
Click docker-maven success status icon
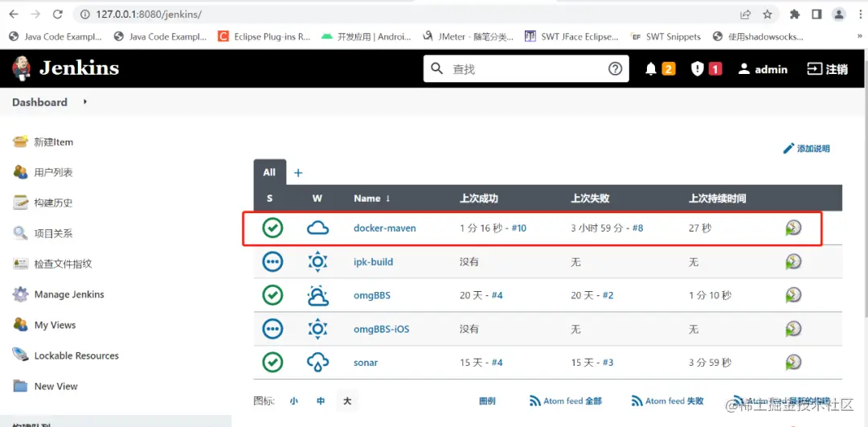[x=272, y=228]
